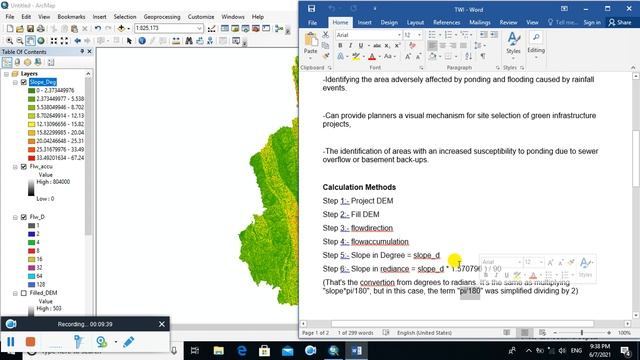The image size is (640, 360).
Task: Collapse the Slope_Deg layer legend
Action: [x=15, y=82]
